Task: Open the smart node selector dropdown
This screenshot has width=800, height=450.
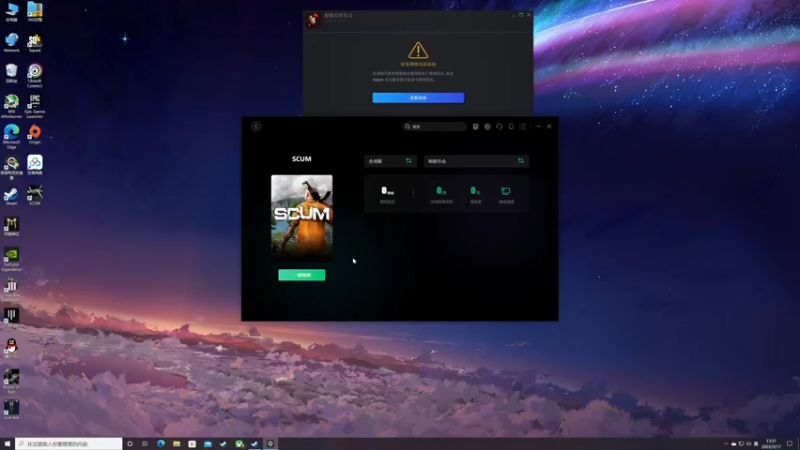Action: click(476, 161)
